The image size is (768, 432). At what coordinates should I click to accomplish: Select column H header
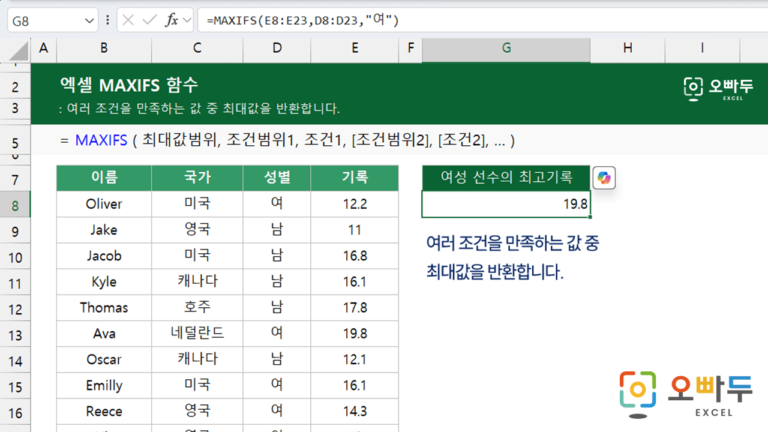point(627,48)
